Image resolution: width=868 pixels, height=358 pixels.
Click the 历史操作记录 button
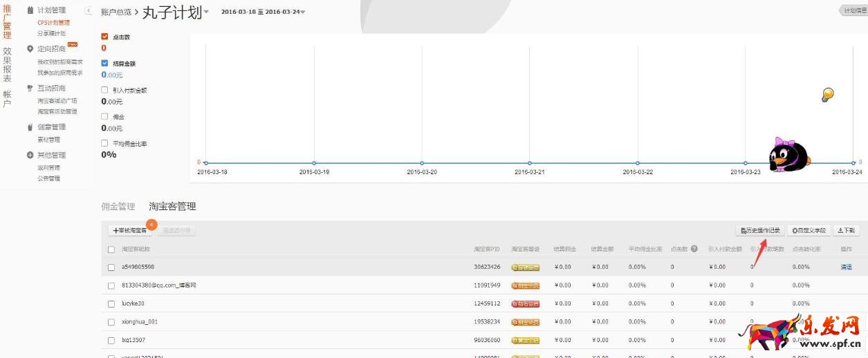pos(760,230)
